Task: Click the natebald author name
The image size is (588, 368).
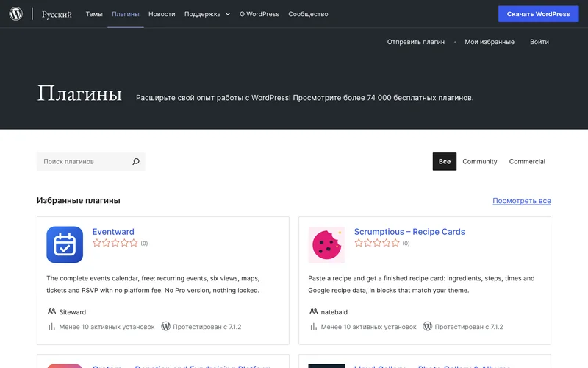Action: [x=334, y=312]
